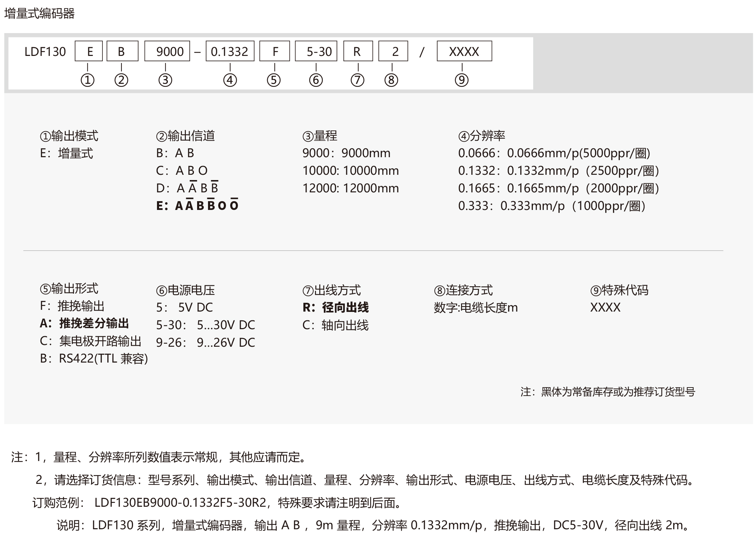Click the 9-26: 9...26V DC option
Screen dimensions: 756x550
(x=206, y=342)
